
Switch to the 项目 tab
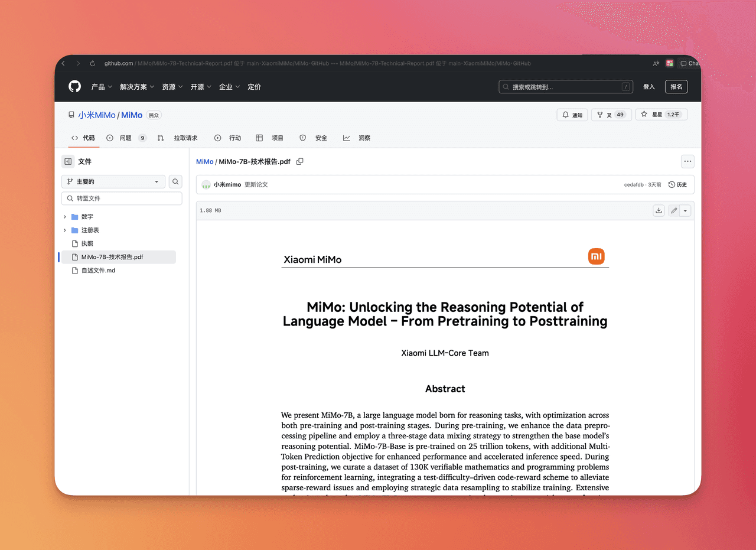pos(270,138)
